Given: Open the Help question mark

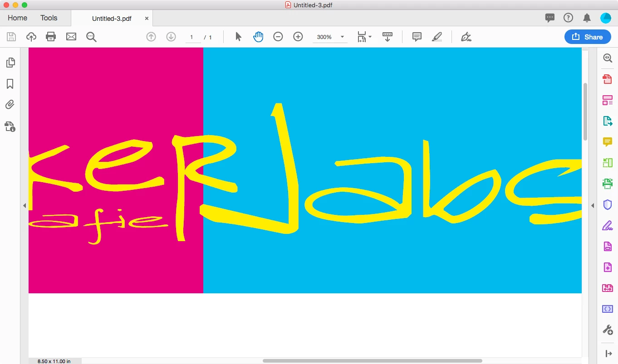Looking at the screenshot, I should [568, 18].
